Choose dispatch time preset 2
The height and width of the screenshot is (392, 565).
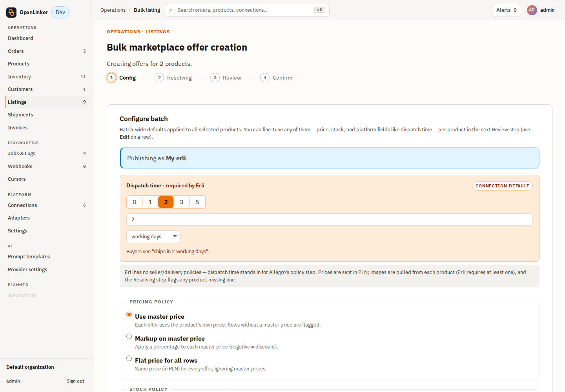pos(166,202)
